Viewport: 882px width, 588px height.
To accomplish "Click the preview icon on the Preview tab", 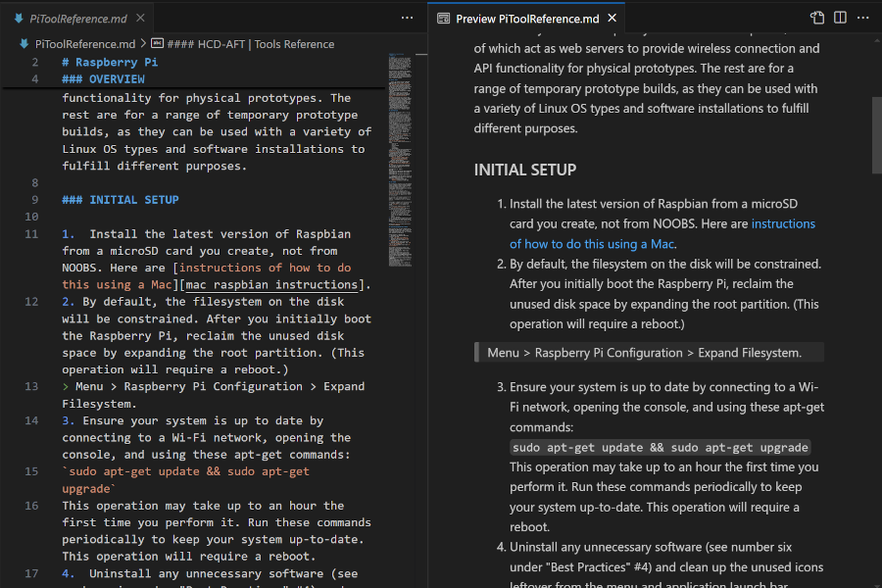I will [x=444, y=17].
